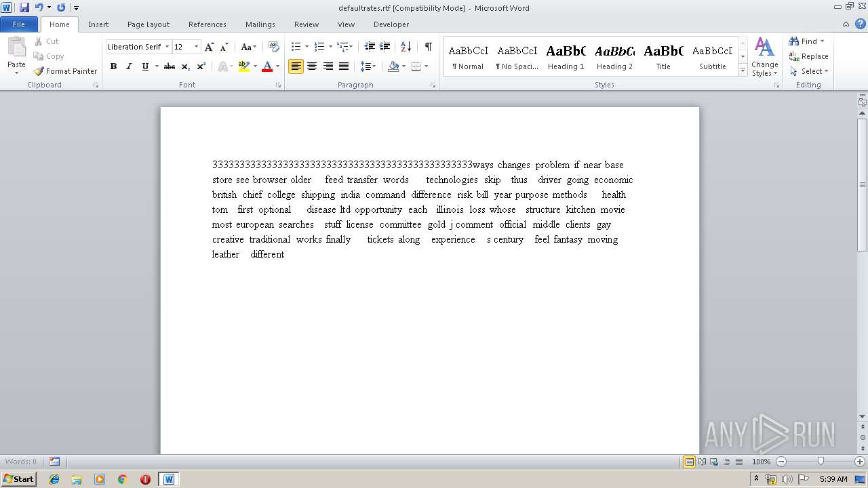The width and height of the screenshot is (868, 488).
Task: Click Replace in the Editing group
Action: [x=808, y=56]
